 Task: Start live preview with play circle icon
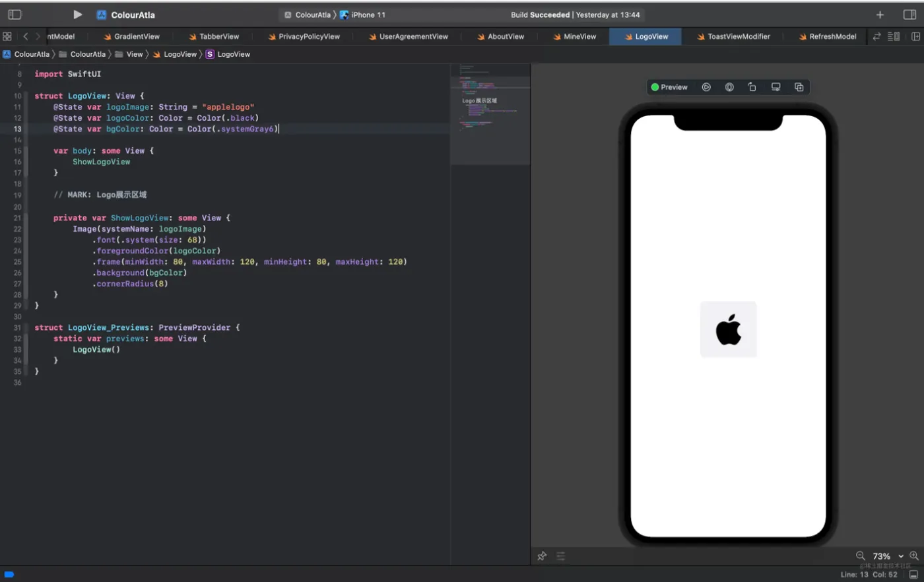pyautogui.click(x=706, y=87)
